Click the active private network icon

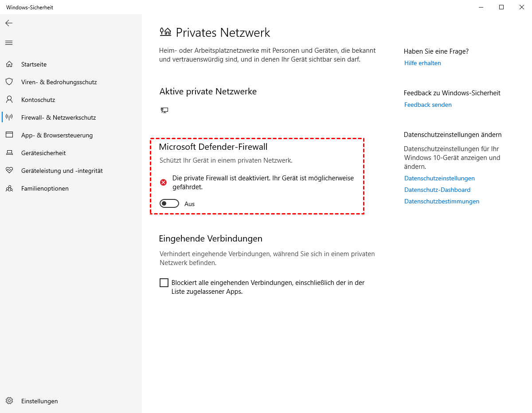(x=164, y=110)
